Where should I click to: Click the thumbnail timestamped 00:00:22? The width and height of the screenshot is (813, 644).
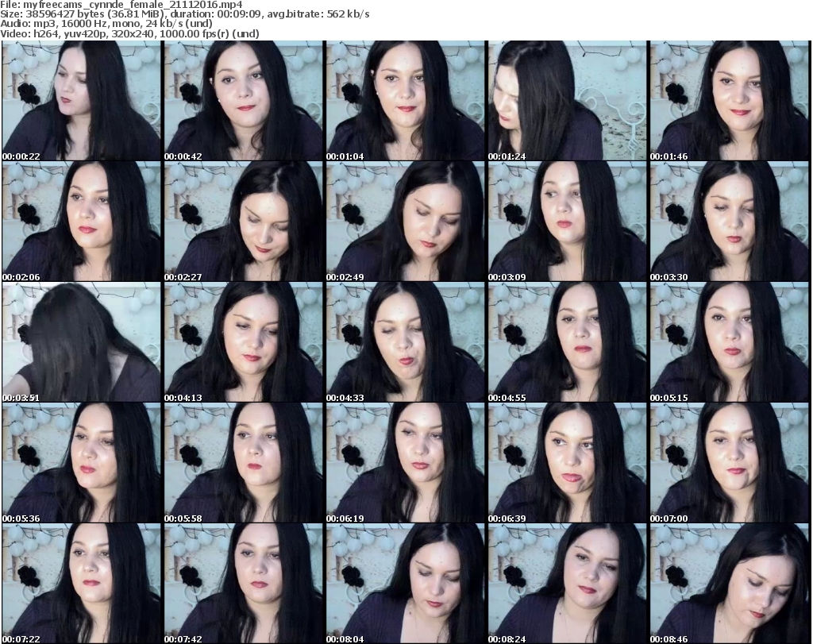tap(82, 101)
